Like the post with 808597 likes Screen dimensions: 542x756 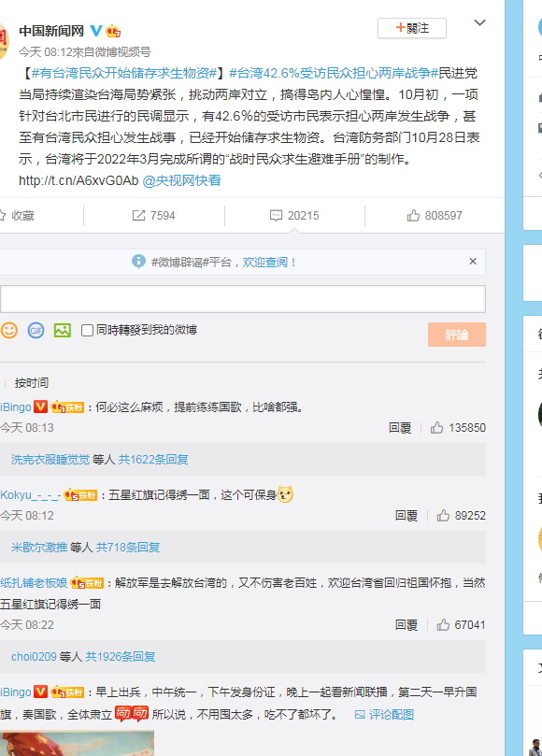435,216
